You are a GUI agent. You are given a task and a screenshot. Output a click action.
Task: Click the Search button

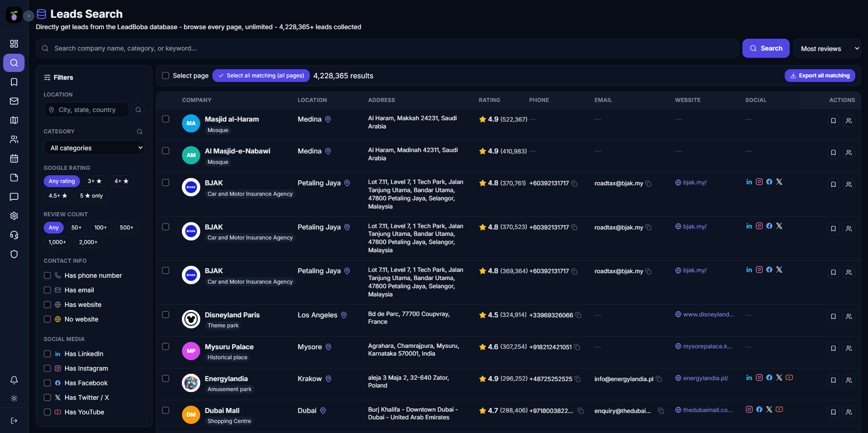pos(766,48)
